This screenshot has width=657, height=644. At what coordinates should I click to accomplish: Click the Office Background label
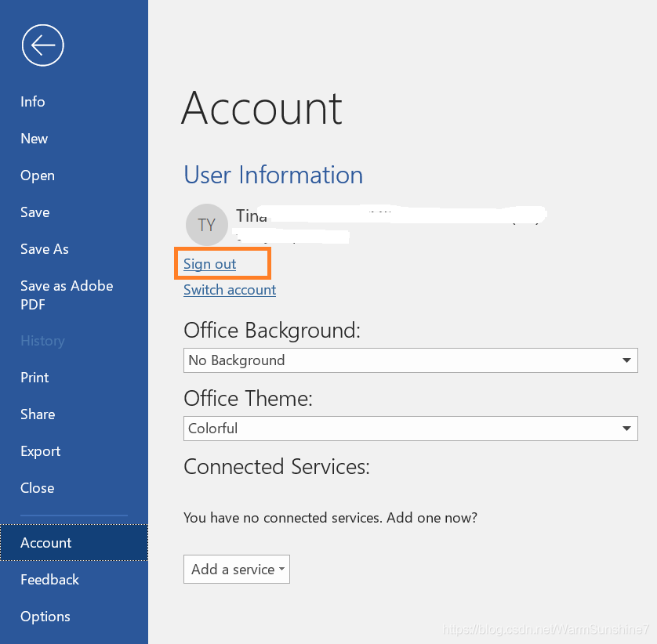[x=272, y=331]
